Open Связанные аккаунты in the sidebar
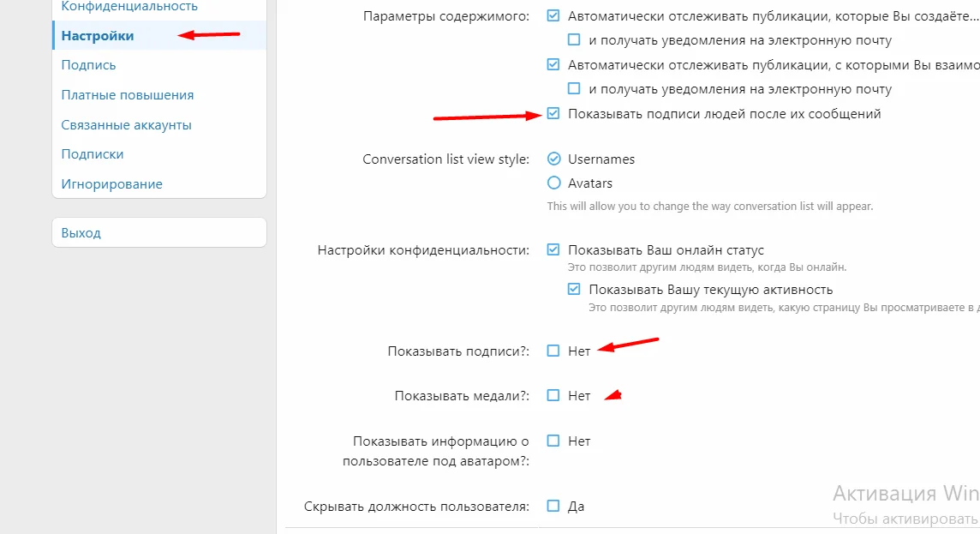The image size is (980, 534). click(x=127, y=125)
